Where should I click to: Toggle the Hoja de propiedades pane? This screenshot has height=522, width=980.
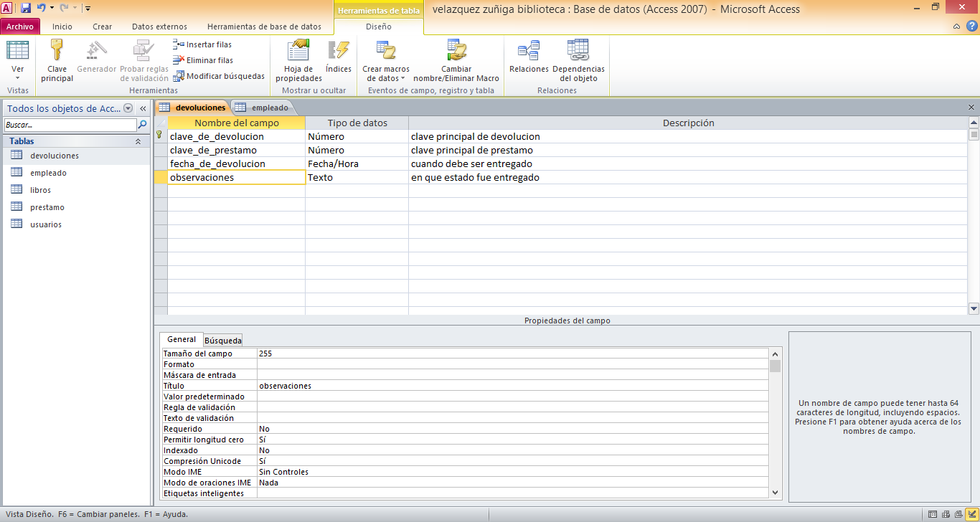298,61
